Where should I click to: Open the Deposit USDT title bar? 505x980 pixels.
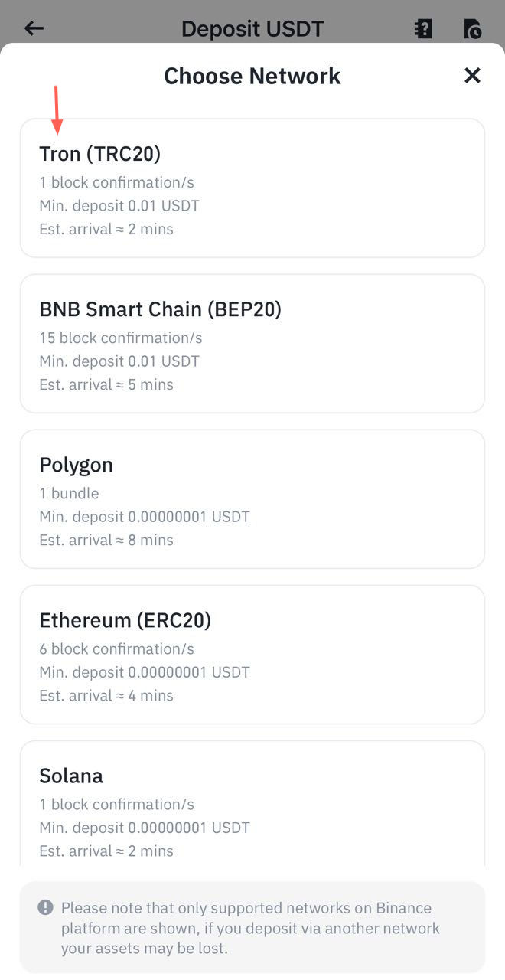(x=252, y=28)
